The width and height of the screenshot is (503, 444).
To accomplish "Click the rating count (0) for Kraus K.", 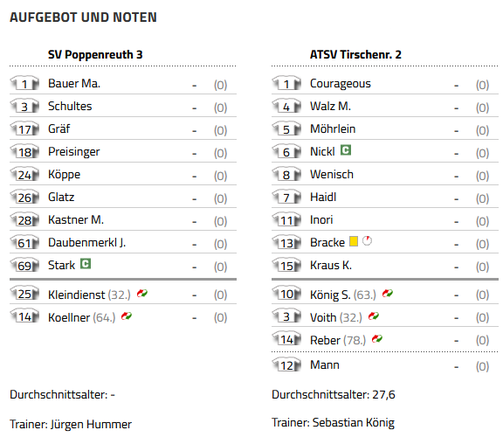I will coord(482,267).
